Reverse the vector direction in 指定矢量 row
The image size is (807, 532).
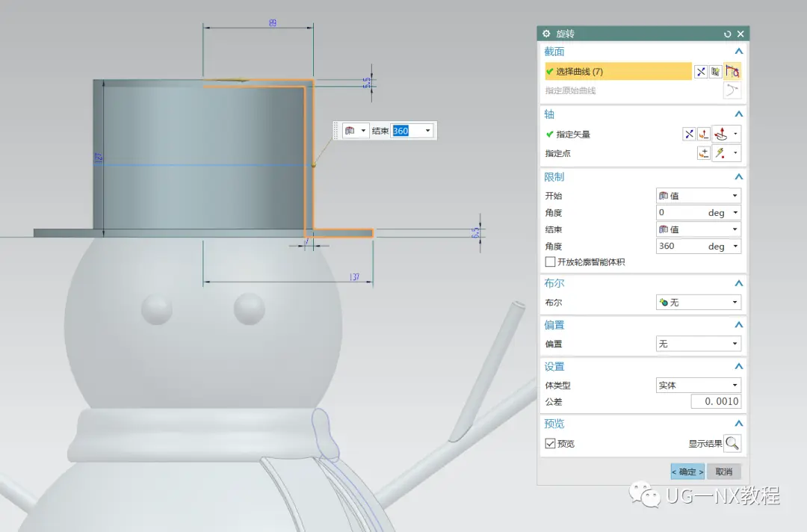pos(689,134)
